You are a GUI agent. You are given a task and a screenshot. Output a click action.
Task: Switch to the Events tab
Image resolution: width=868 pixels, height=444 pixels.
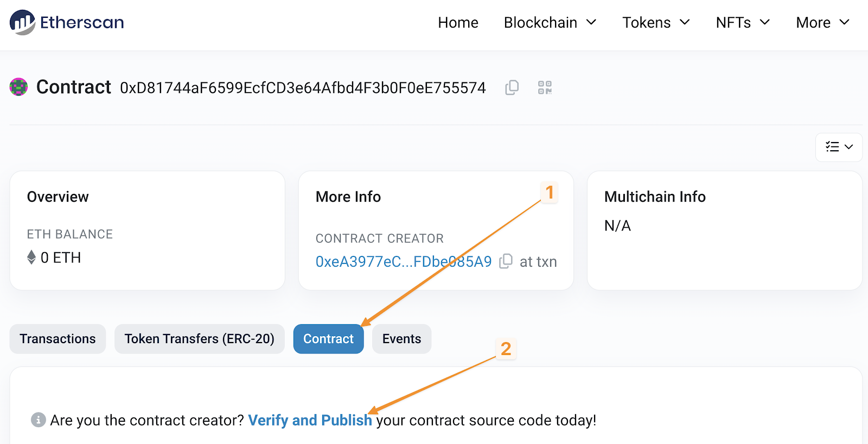(x=401, y=339)
